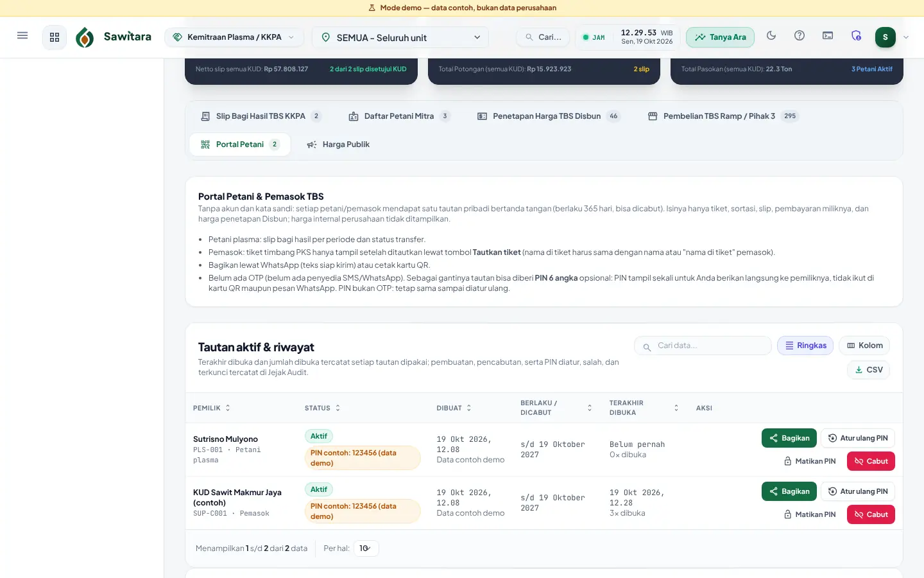Sort by TERAKHIR DIBUKA column
Viewport: 924px width, 578px height.
(x=644, y=408)
